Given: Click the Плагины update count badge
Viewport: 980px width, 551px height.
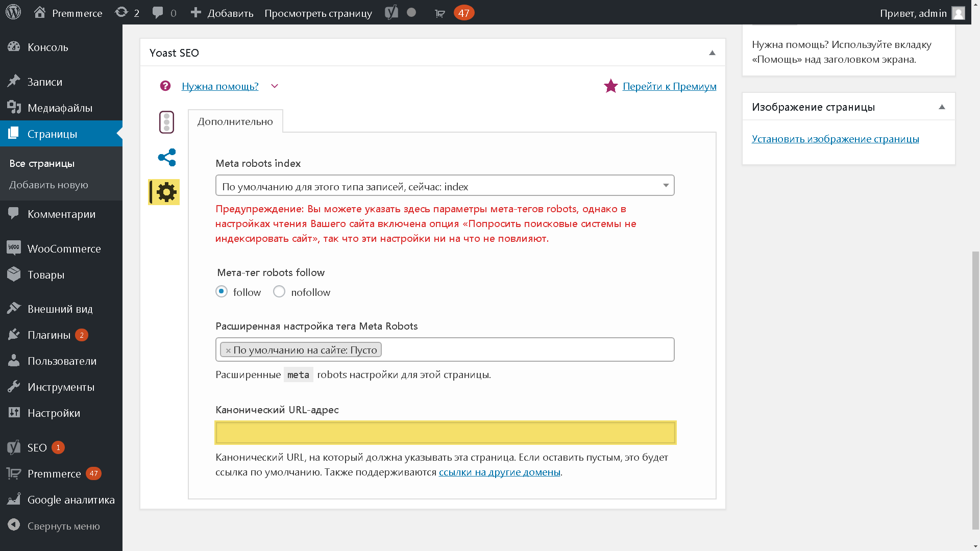Looking at the screenshot, I should (x=82, y=335).
